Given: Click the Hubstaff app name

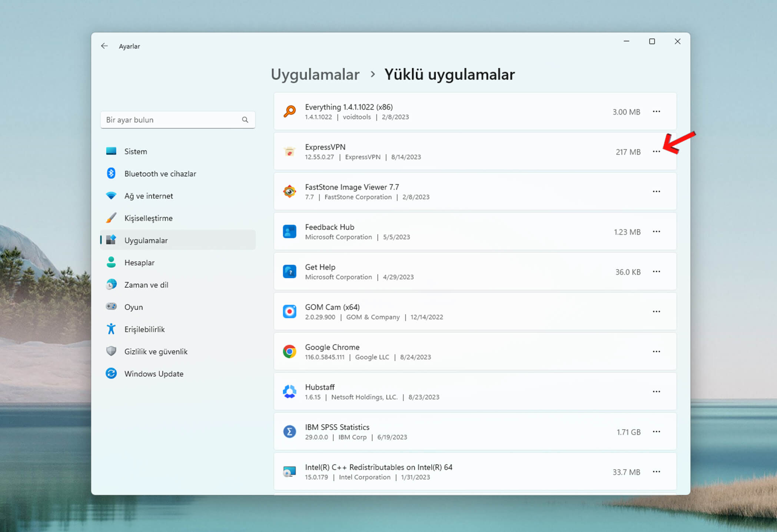Looking at the screenshot, I should click(x=320, y=387).
